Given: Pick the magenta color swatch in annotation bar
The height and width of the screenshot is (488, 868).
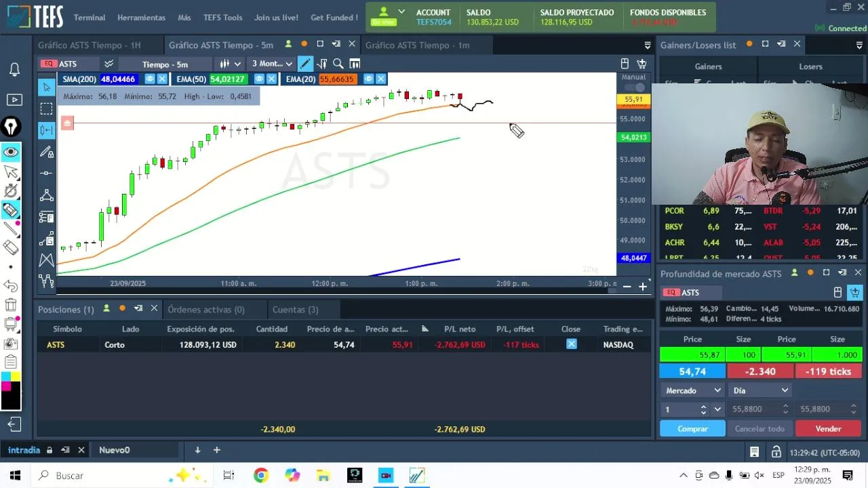Looking at the screenshot, I should point(6,386).
